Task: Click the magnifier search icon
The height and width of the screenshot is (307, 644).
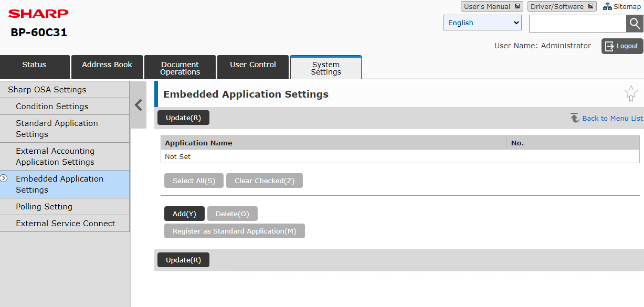Action: pos(635,24)
